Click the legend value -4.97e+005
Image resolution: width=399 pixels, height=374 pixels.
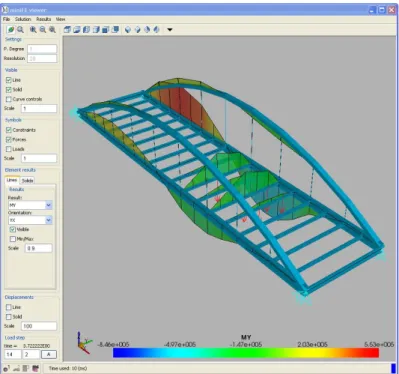coord(179,344)
